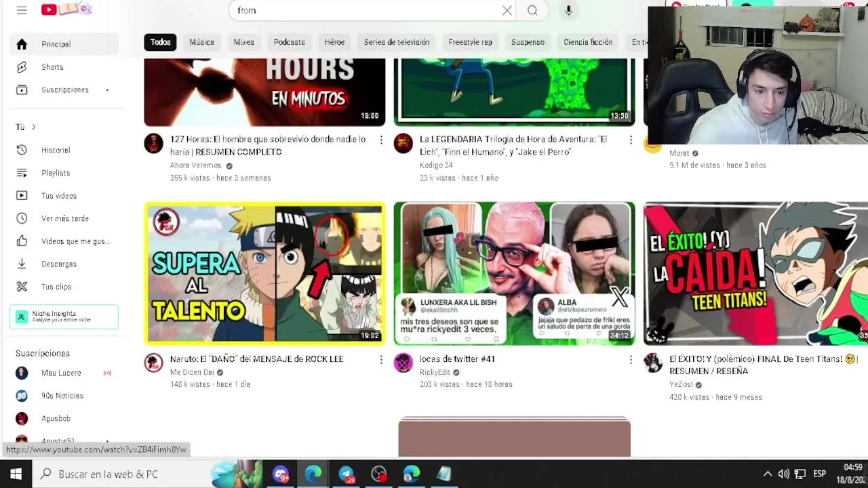Open options menu for Naruto Rock Lee video
The height and width of the screenshot is (488, 868).
tap(381, 359)
